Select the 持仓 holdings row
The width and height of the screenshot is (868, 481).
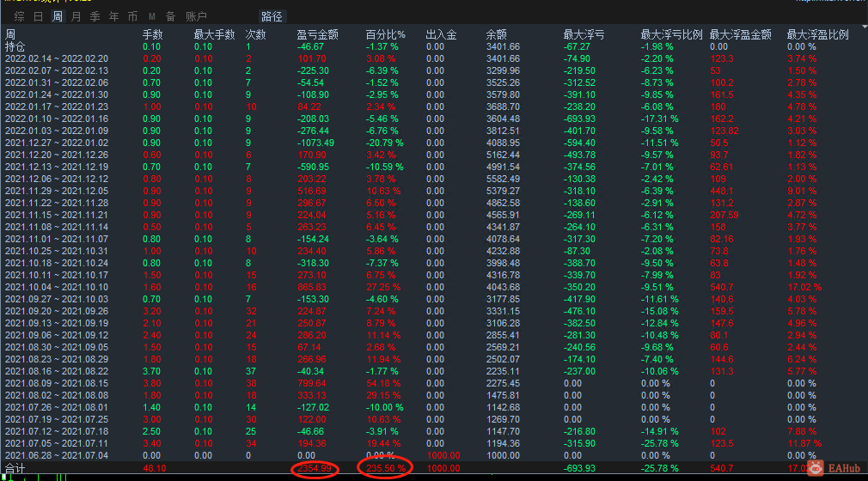(x=434, y=46)
